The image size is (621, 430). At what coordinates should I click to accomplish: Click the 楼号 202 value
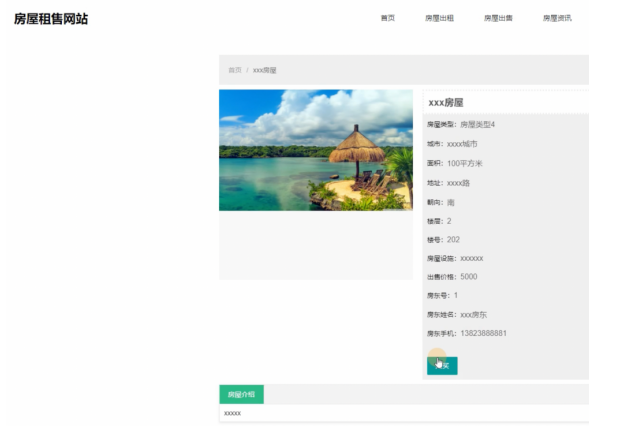pos(453,240)
